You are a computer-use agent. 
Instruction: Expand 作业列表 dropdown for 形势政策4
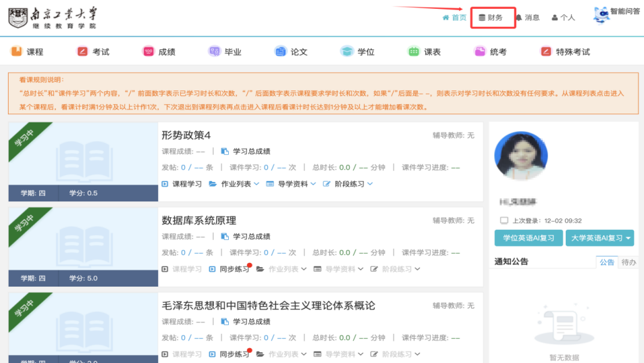click(234, 184)
